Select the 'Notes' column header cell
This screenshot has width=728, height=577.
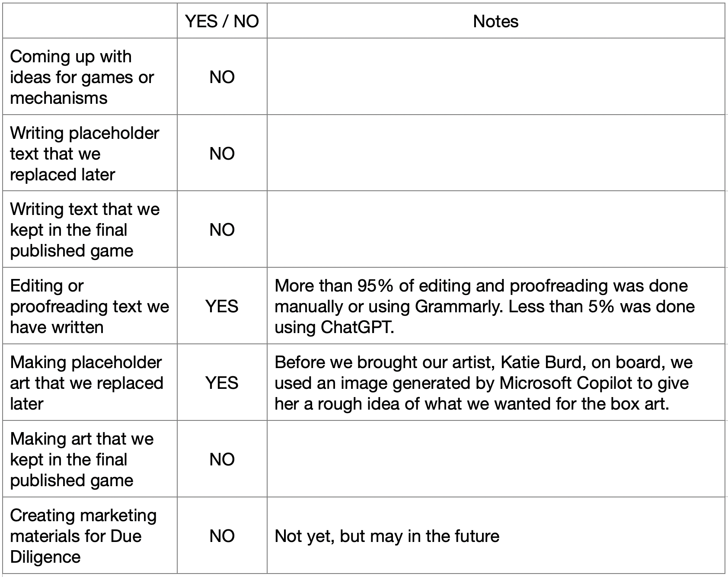(496, 21)
